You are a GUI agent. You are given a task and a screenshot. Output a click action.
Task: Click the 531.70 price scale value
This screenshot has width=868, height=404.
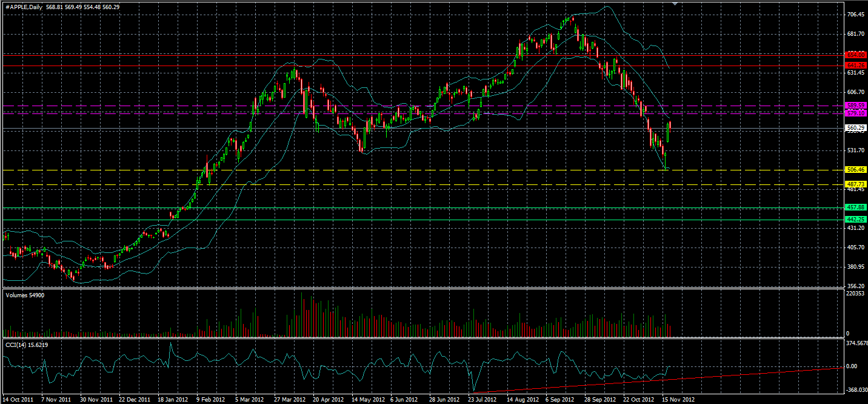pyautogui.click(x=855, y=150)
